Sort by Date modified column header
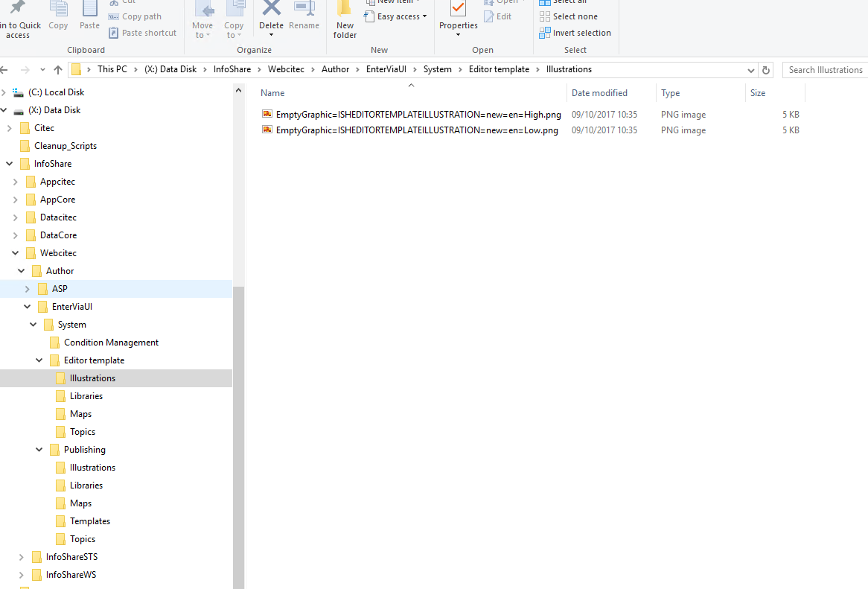868x589 pixels. (599, 93)
